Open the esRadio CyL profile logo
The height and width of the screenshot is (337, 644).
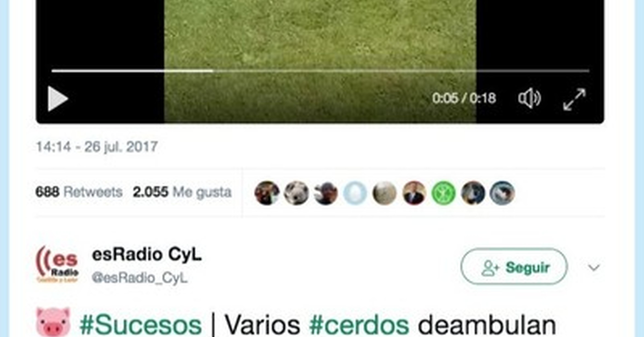point(58,264)
